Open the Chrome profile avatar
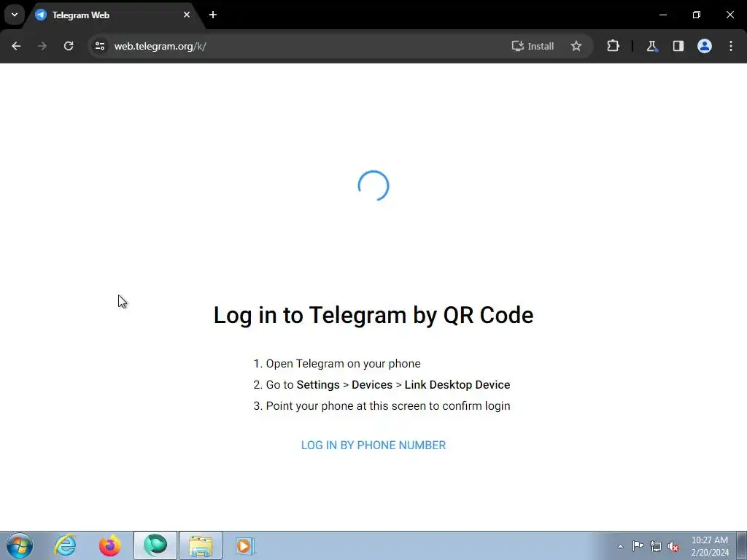This screenshot has height=560, width=747. pyautogui.click(x=705, y=46)
